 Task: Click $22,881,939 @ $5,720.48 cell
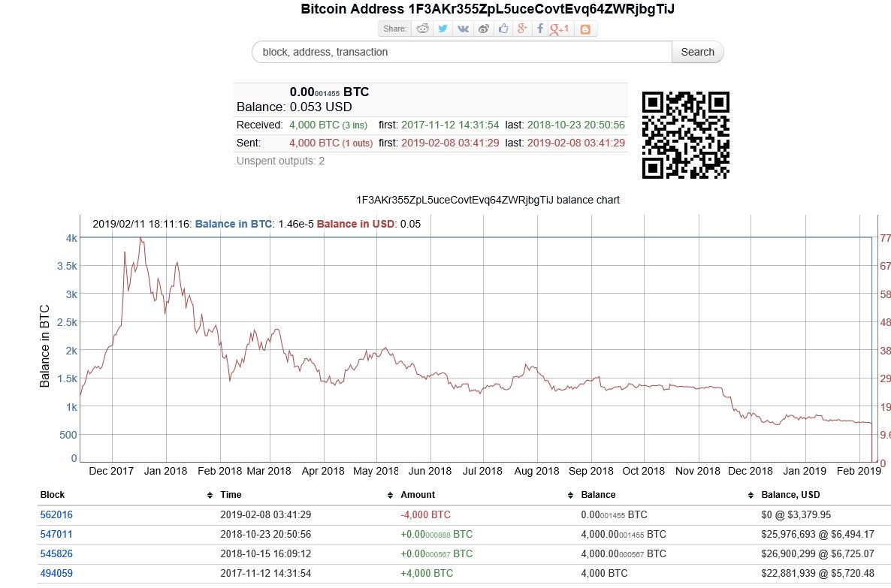point(817,573)
